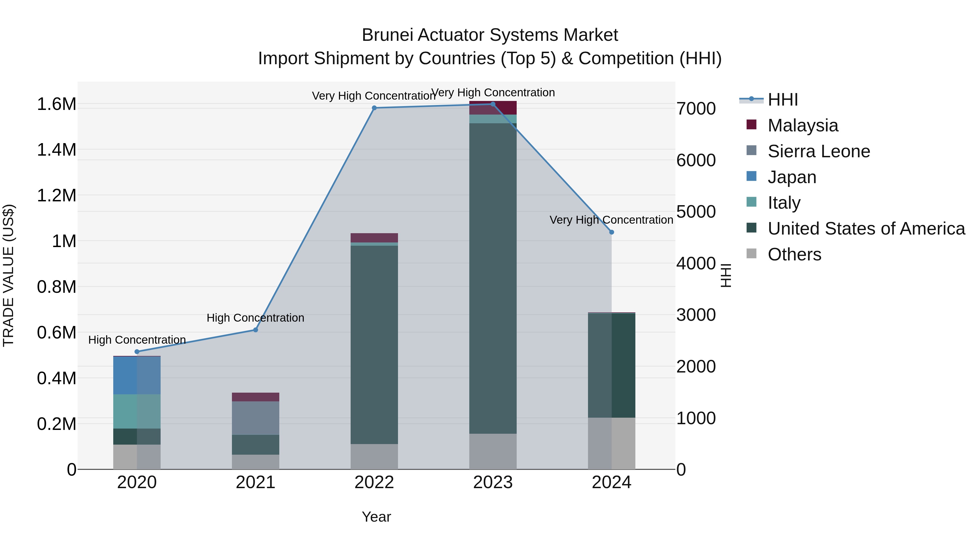
Task: Select the Others segment in 2022 bar
Action: click(374, 457)
